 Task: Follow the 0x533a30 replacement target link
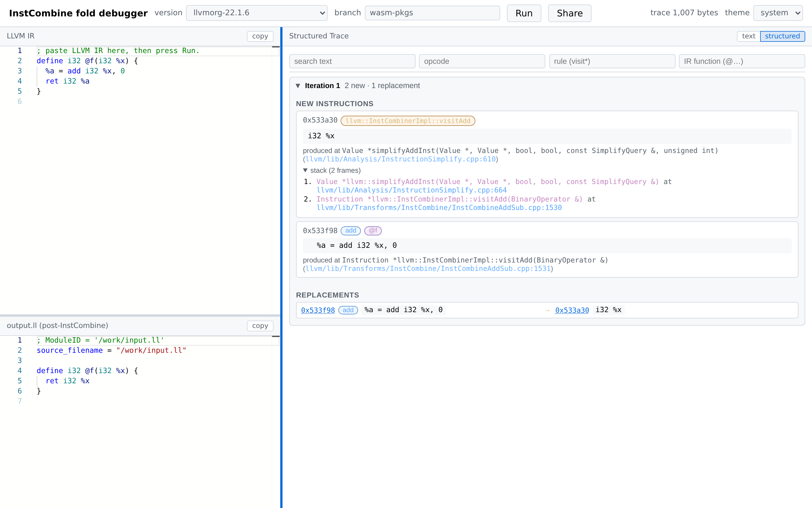(572, 310)
